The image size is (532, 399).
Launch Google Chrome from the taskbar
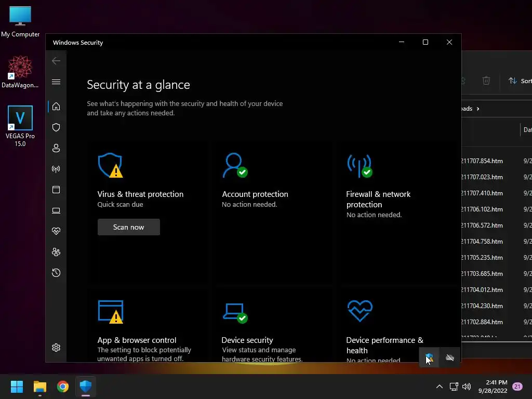(x=63, y=387)
